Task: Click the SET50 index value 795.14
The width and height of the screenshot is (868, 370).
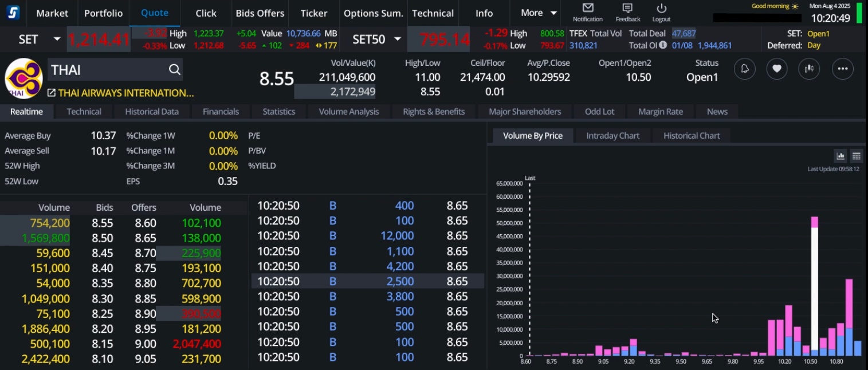Action: coord(445,40)
